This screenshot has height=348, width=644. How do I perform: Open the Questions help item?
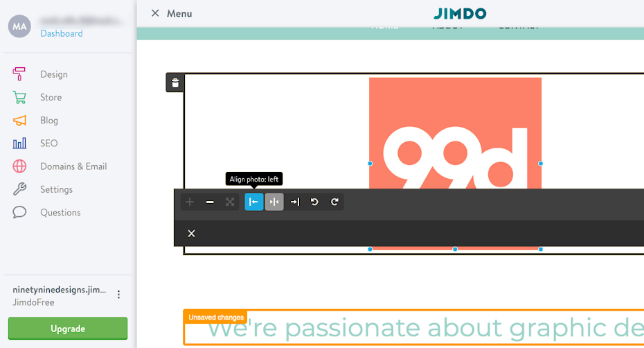coord(60,212)
